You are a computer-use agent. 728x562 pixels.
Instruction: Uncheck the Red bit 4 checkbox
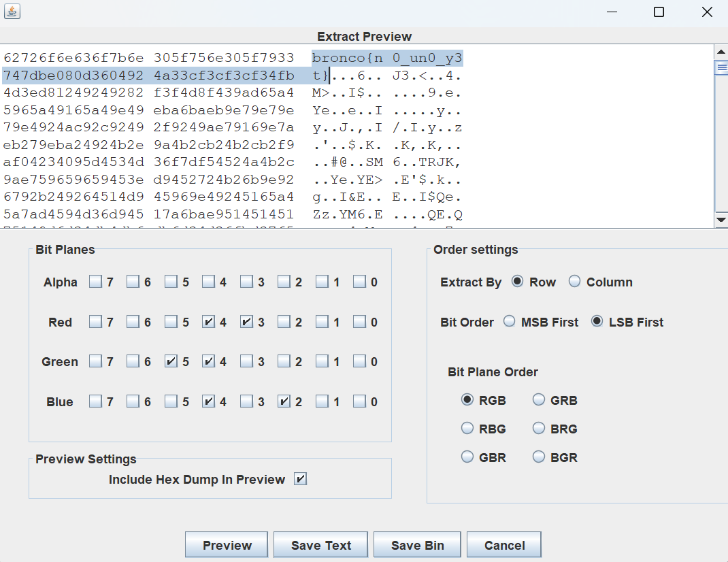208,321
